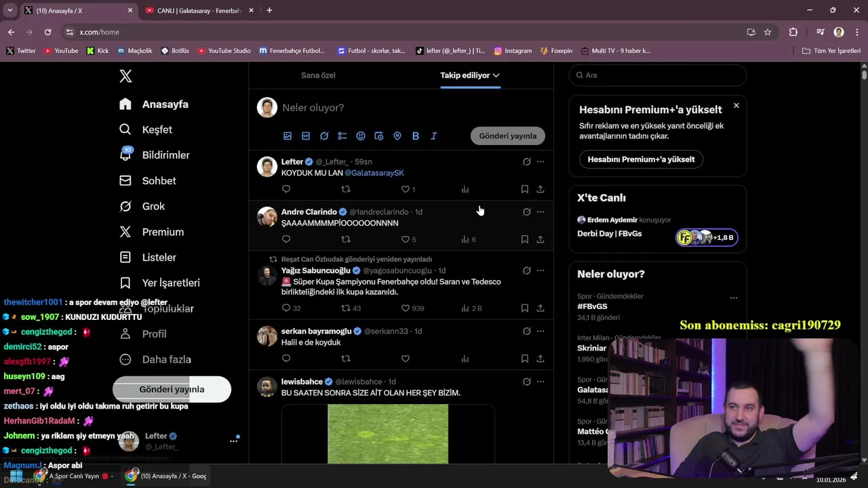
Task: Like serkan bayramoglu's post
Action: [406, 359]
